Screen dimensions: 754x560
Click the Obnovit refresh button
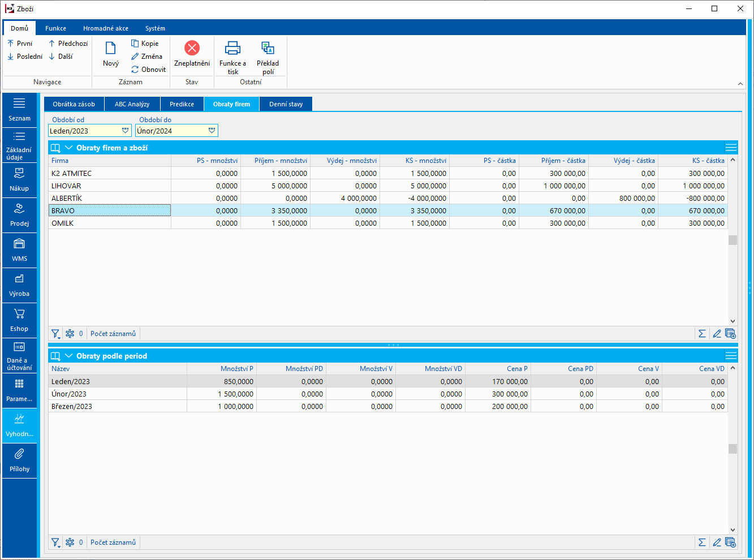click(148, 70)
